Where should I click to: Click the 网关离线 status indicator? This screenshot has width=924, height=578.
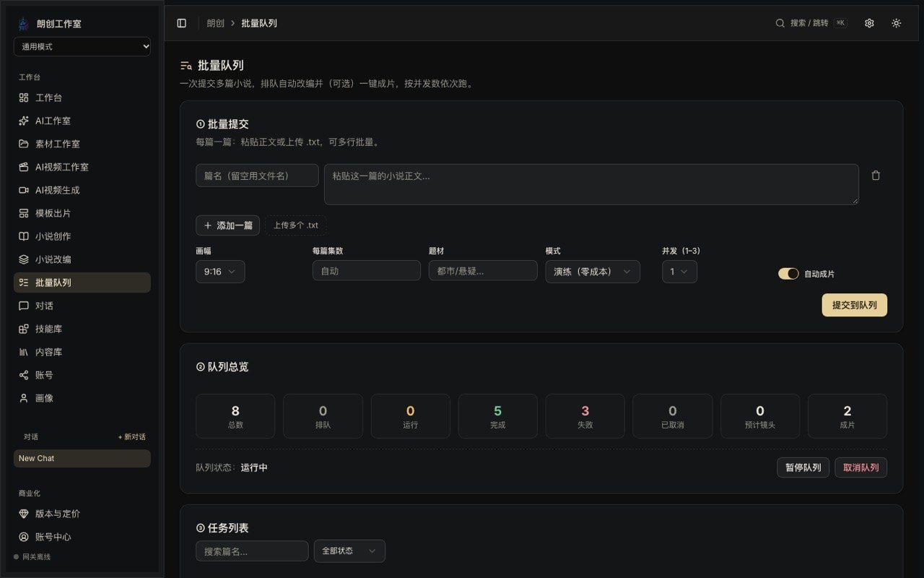pos(32,557)
